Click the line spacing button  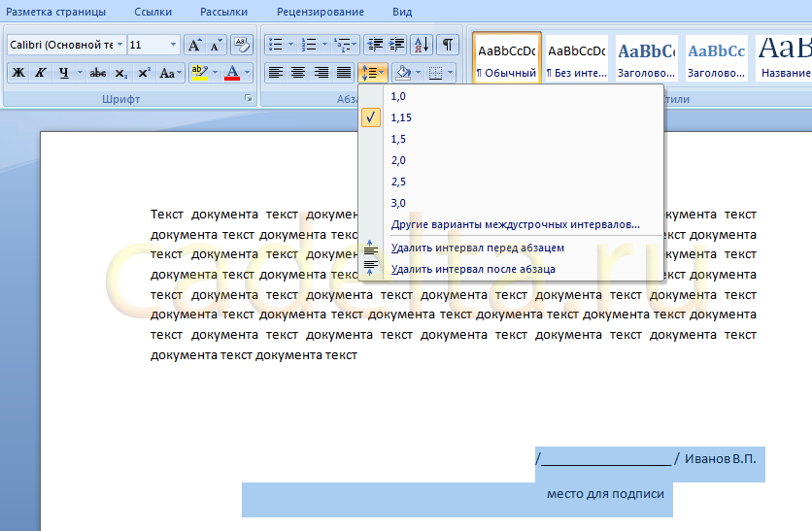(372, 73)
